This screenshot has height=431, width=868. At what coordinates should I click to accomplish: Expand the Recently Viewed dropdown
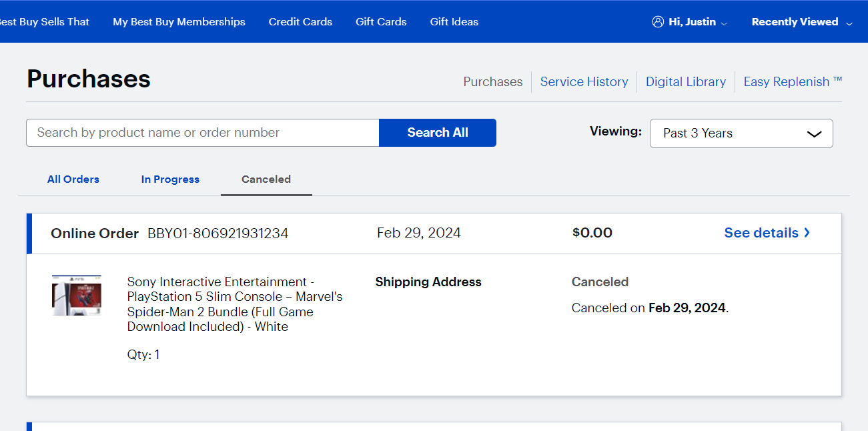tap(802, 22)
